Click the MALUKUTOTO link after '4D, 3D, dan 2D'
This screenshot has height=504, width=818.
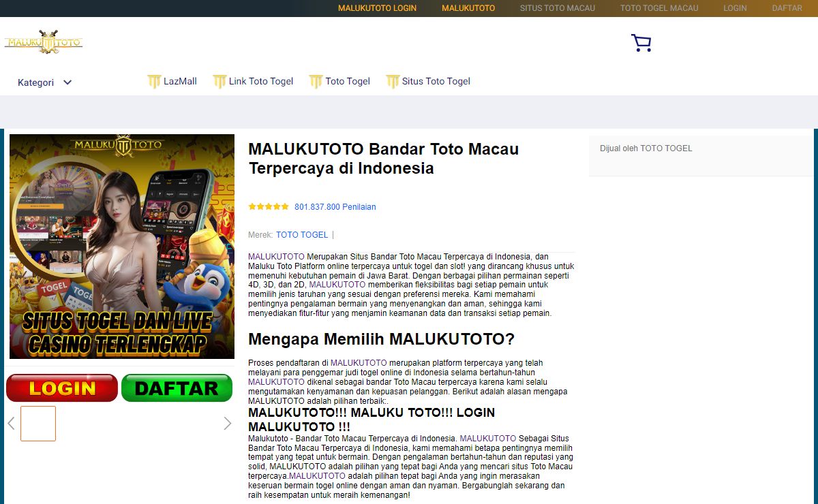tap(337, 285)
